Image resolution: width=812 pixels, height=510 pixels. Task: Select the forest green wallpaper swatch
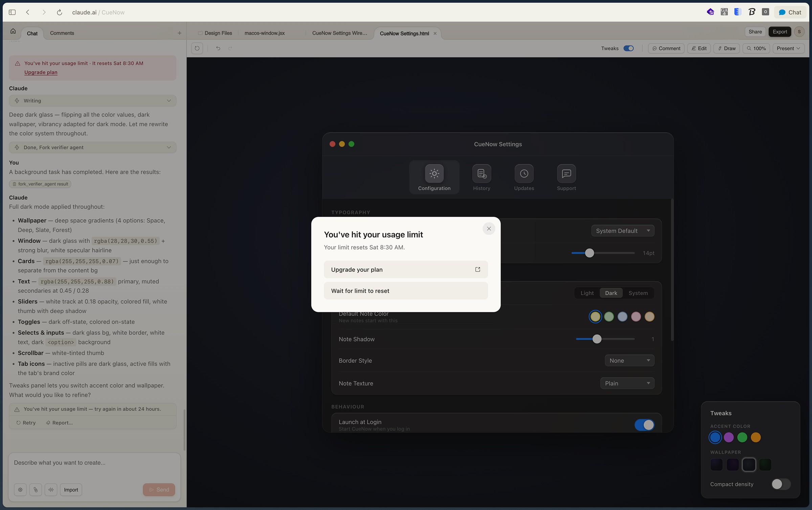coord(765,465)
